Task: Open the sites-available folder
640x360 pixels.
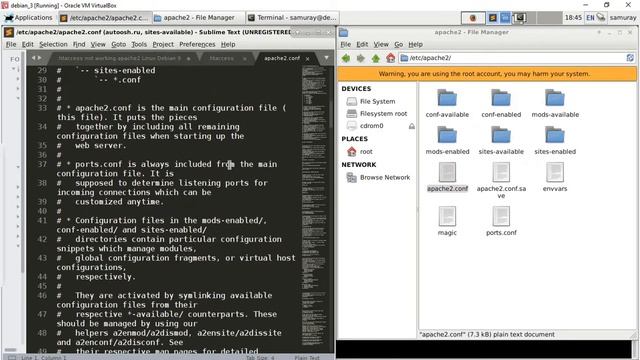Action: 501,140
